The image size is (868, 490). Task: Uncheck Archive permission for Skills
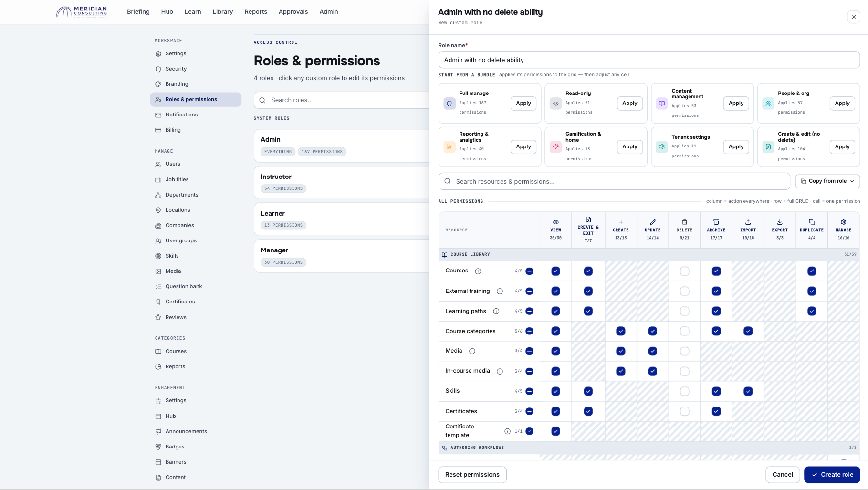point(716,391)
